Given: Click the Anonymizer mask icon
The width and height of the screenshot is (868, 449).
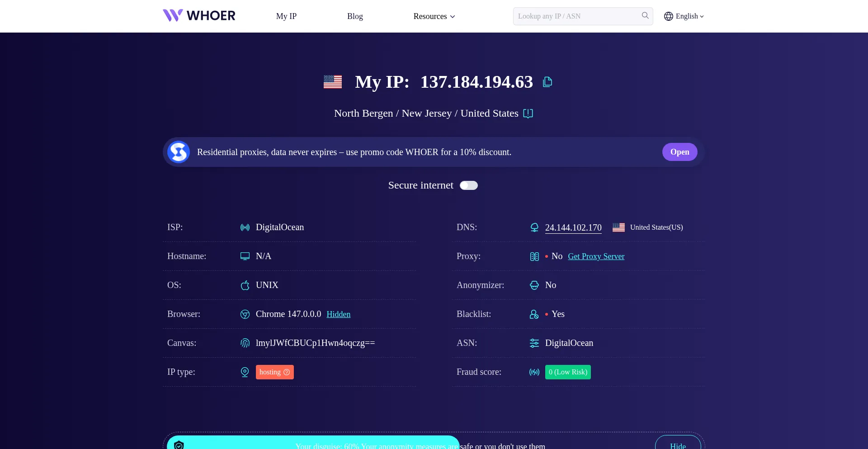Looking at the screenshot, I should (534, 285).
